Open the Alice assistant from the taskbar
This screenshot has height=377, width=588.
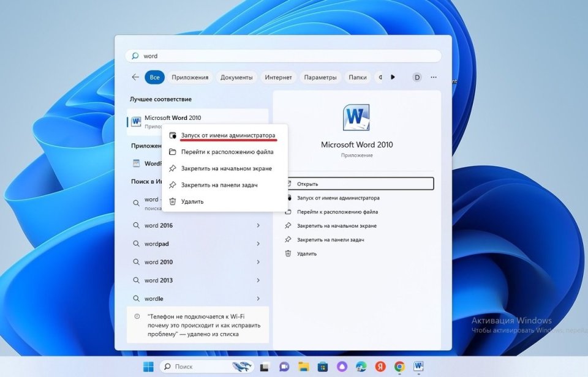(x=341, y=367)
